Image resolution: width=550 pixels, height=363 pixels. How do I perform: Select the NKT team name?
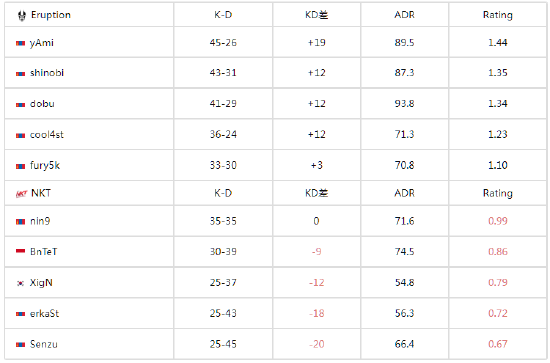tap(41, 193)
